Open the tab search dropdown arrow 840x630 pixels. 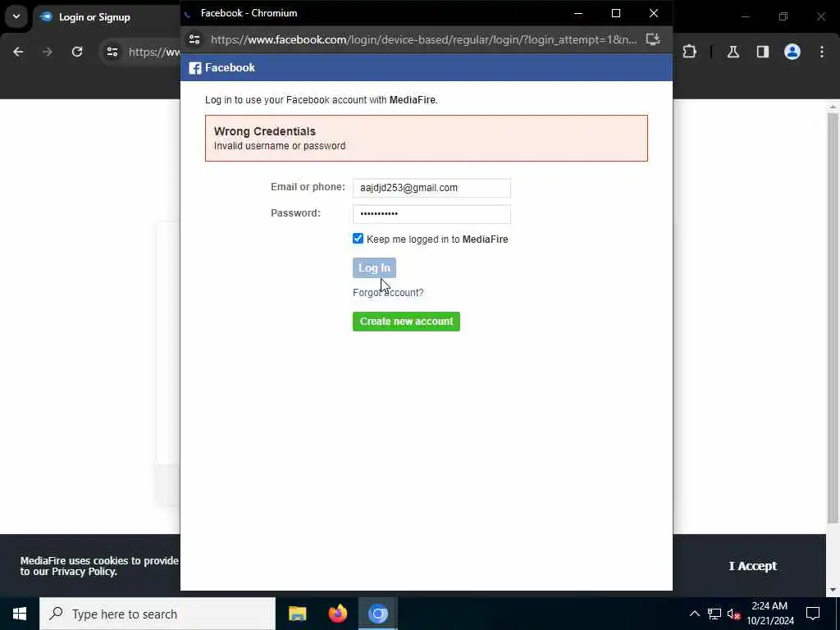point(16,16)
